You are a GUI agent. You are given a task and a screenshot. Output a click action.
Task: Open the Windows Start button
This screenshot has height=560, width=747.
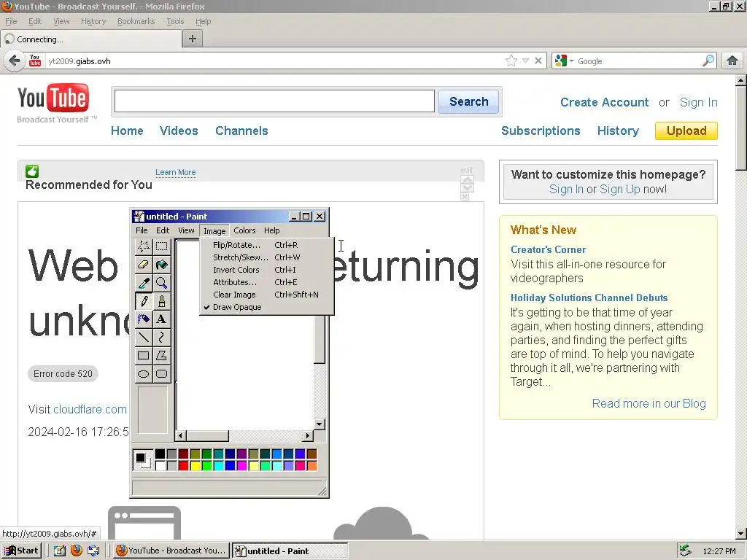coord(21,551)
